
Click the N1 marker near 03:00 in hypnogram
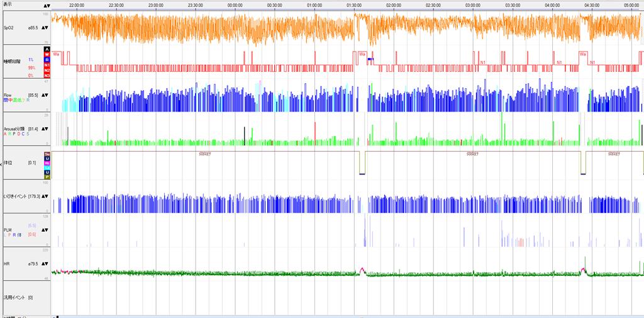(483, 62)
